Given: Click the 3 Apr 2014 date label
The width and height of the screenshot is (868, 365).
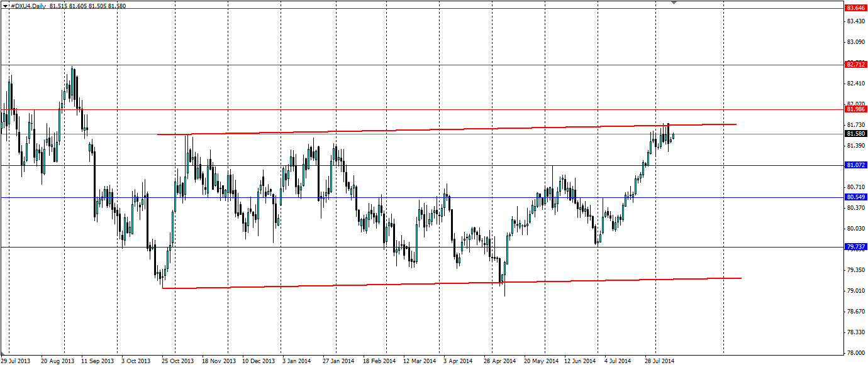Looking at the screenshot, I should tap(457, 361).
